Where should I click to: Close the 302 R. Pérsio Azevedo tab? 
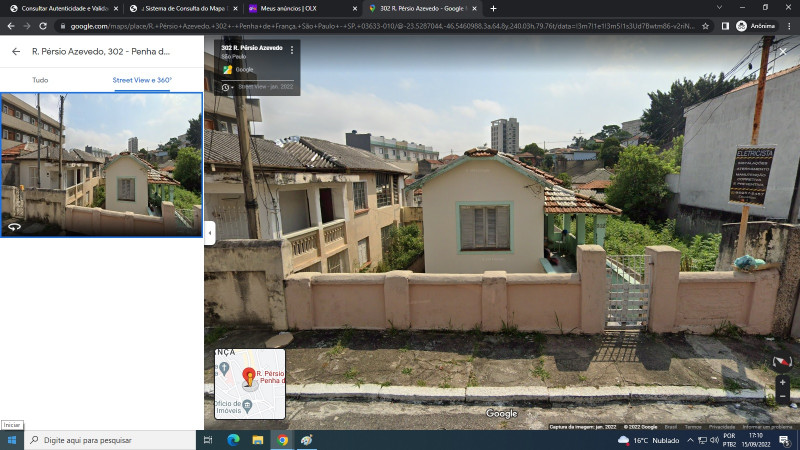[x=474, y=9]
